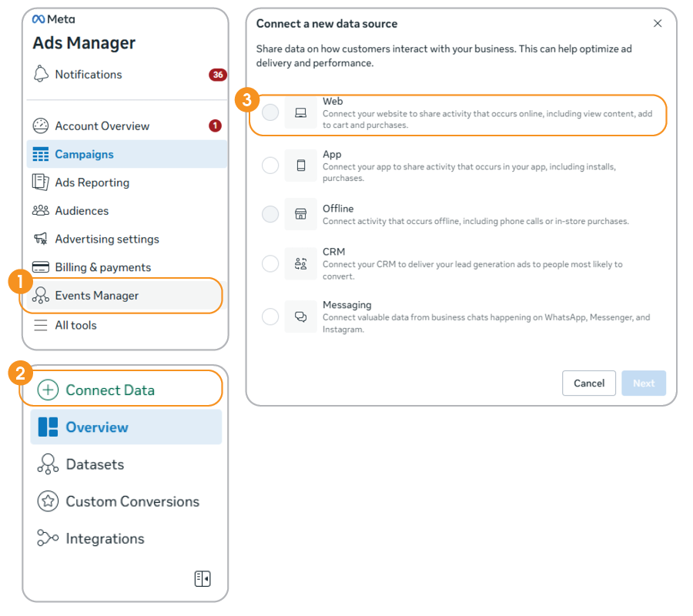Open the Ads Reporting icon
This screenshot has height=616, width=693.
41,182
